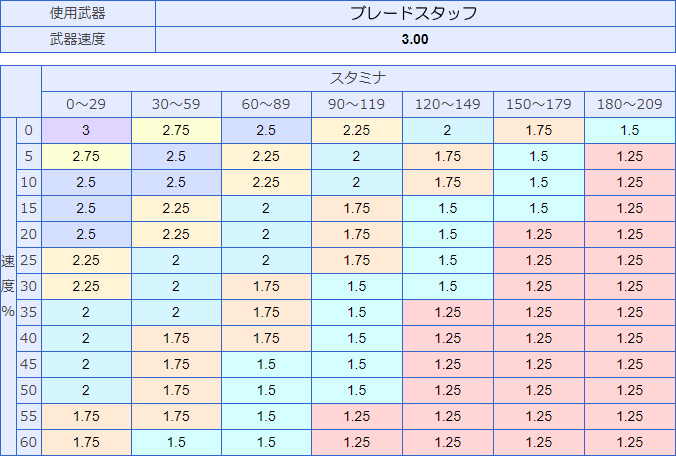
Task: Click the 90～119 column header
Action: (357, 104)
